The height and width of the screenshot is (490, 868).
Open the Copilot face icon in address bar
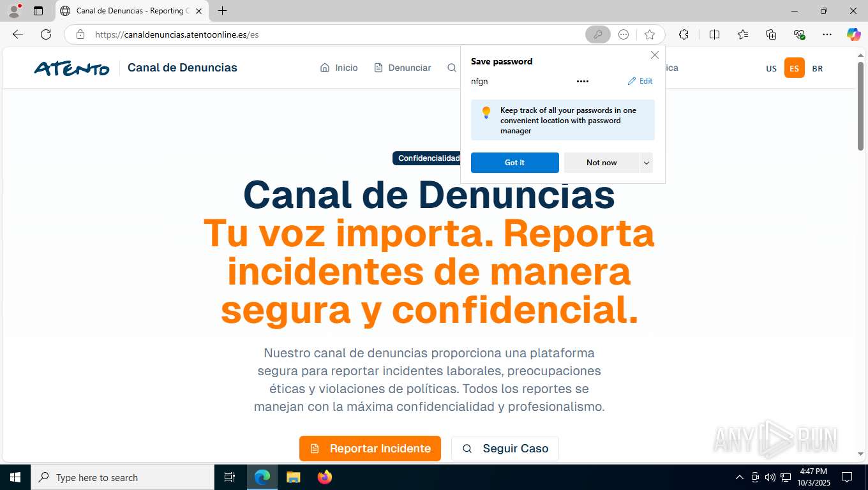click(624, 34)
